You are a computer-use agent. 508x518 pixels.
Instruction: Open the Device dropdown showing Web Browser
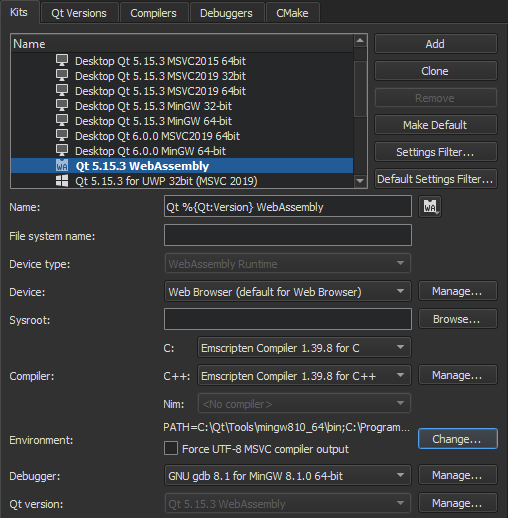coord(288,291)
